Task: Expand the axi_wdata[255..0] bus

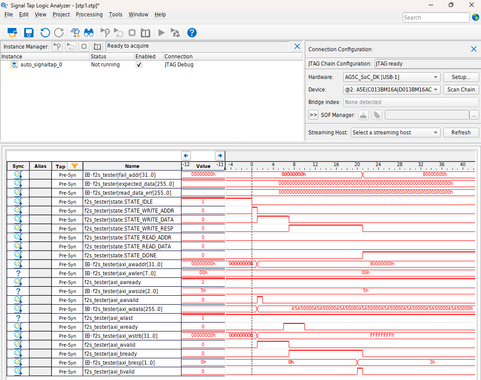Action: (x=87, y=309)
